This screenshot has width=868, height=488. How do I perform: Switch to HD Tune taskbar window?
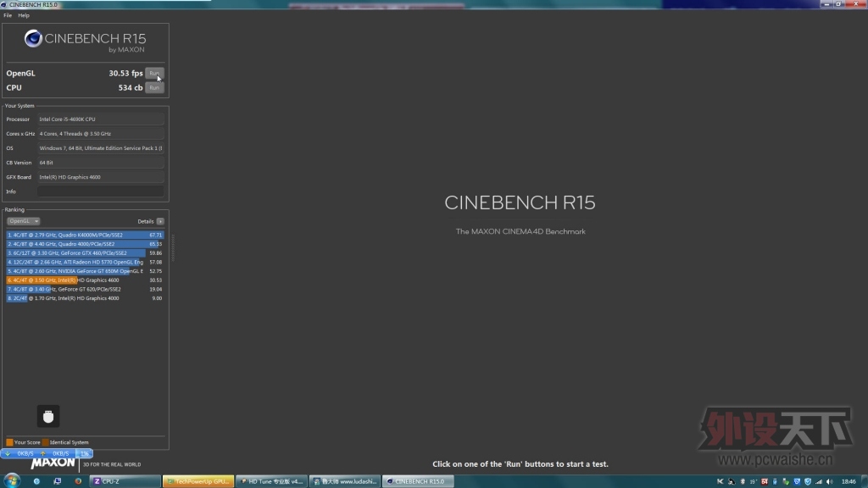click(271, 481)
